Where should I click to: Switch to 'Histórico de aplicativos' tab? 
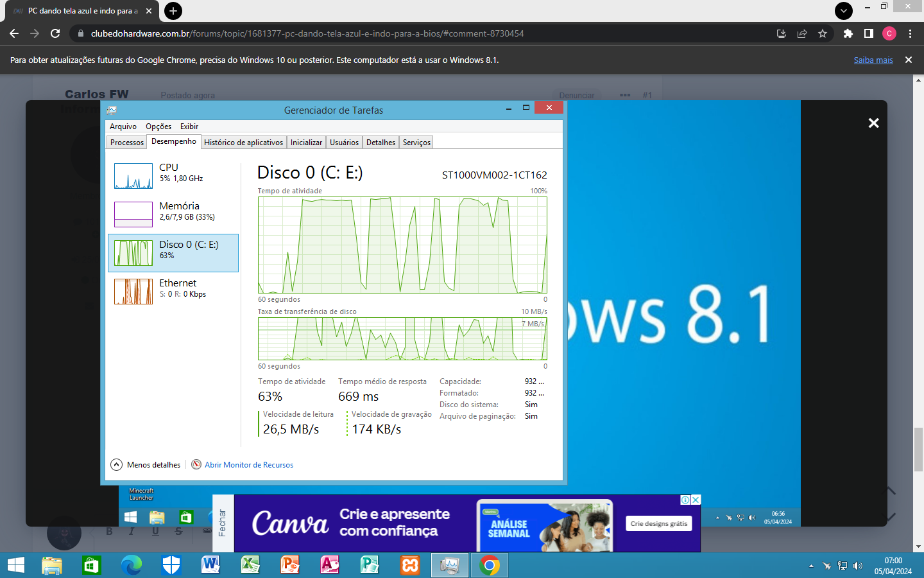[244, 143]
